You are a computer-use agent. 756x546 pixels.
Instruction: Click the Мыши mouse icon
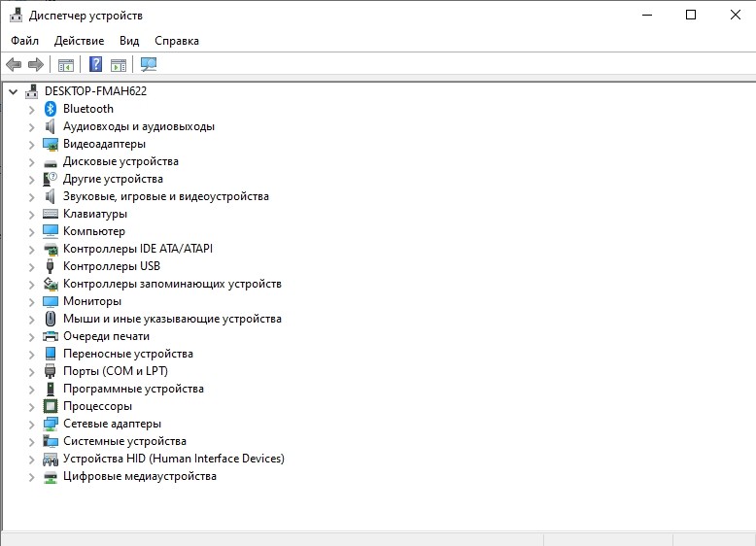[x=51, y=319]
